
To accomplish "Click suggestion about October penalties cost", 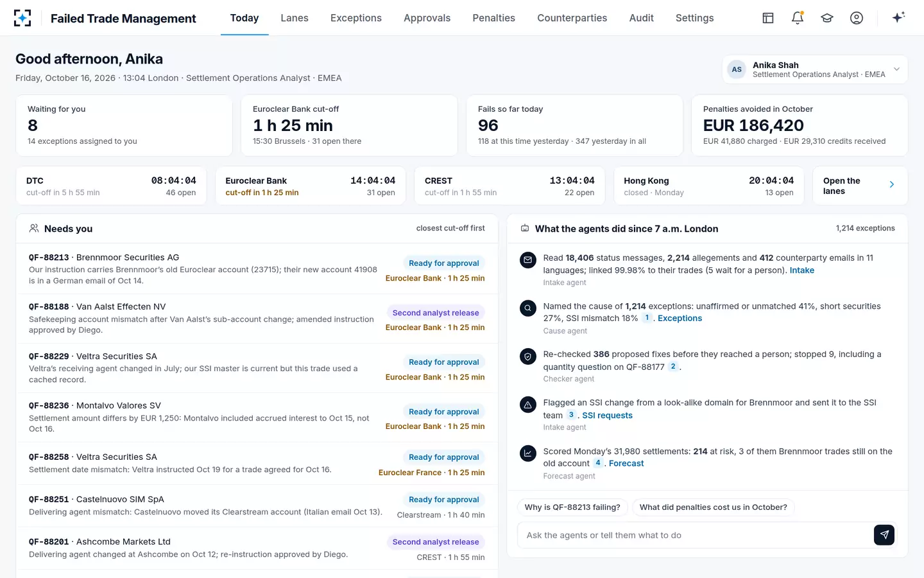I will tap(714, 507).
